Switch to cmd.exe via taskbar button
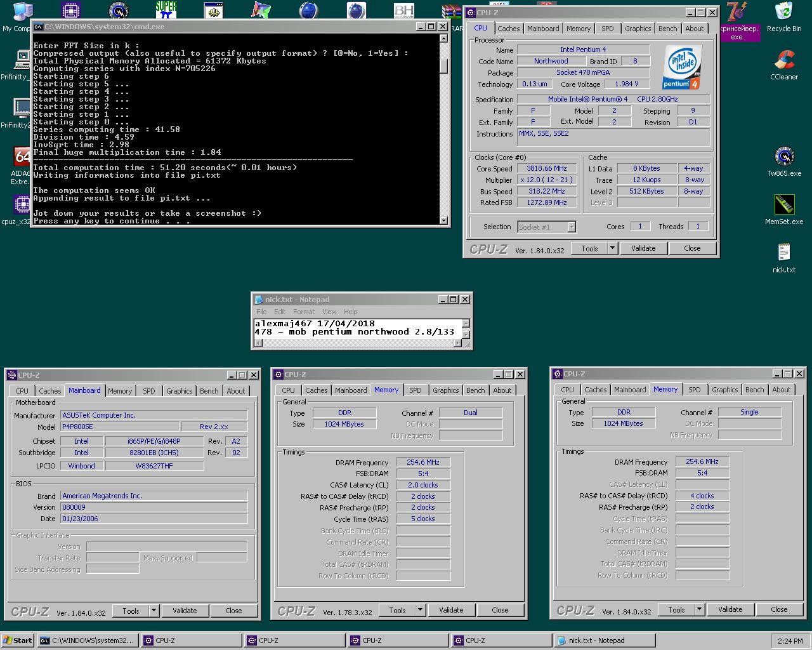Image resolution: width=812 pixels, height=650 pixels. 88,640
